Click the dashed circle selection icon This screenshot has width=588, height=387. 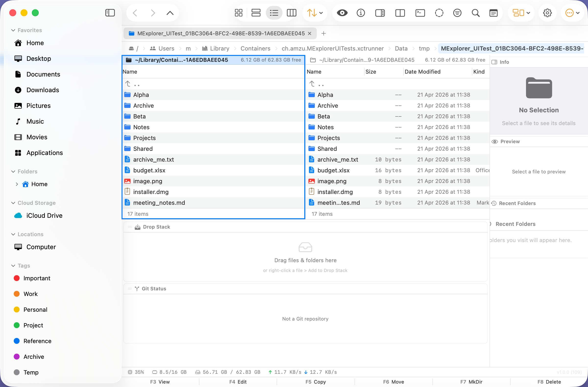(439, 13)
